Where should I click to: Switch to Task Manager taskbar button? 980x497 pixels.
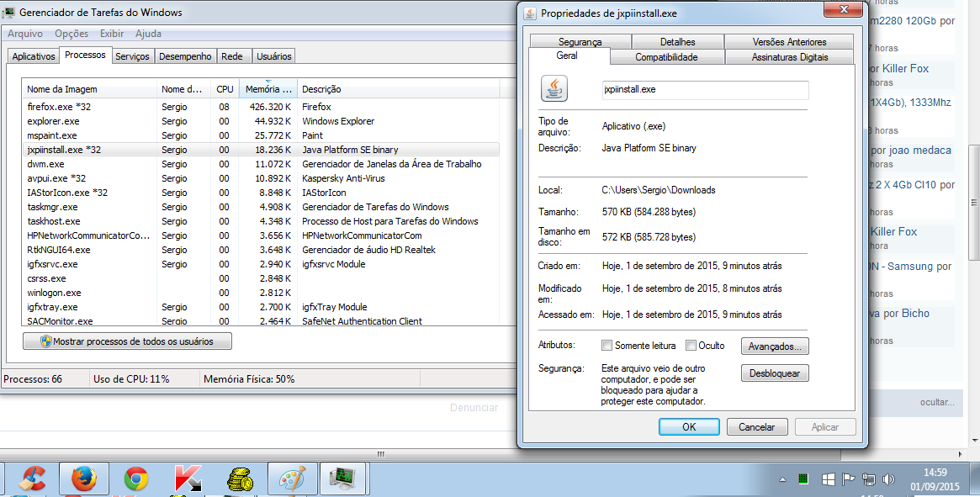pyautogui.click(x=342, y=479)
